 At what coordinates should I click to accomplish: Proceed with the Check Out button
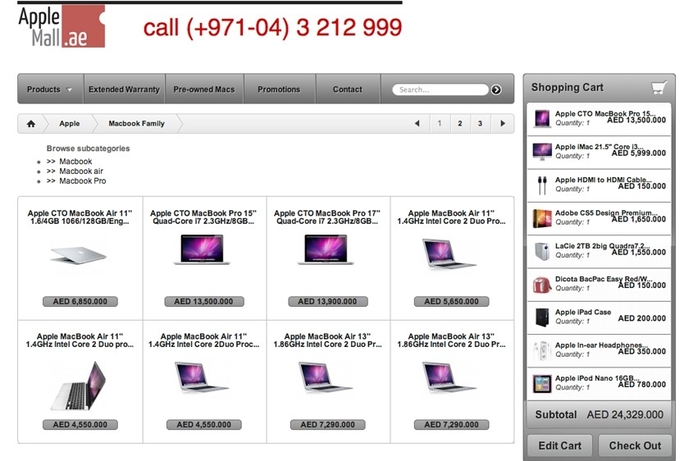point(635,446)
